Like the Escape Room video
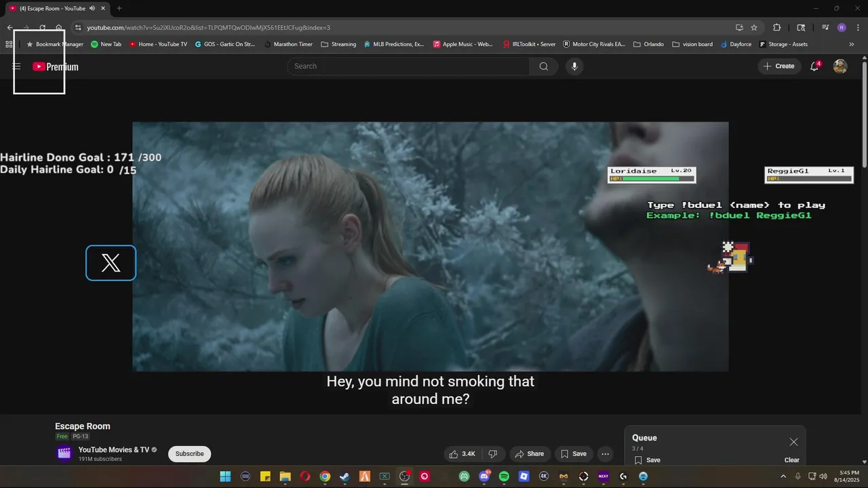Screen dimensions: 868x488 click(462, 454)
